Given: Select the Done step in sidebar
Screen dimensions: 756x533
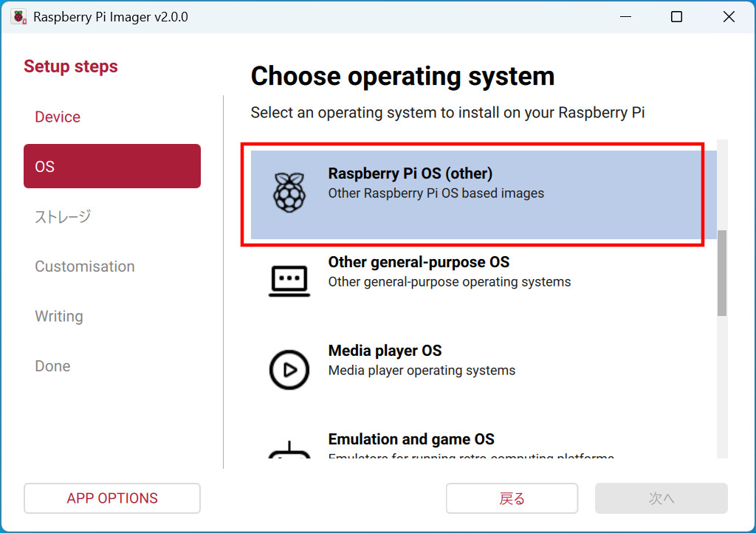Looking at the screenshot, I should click(53, 366).
